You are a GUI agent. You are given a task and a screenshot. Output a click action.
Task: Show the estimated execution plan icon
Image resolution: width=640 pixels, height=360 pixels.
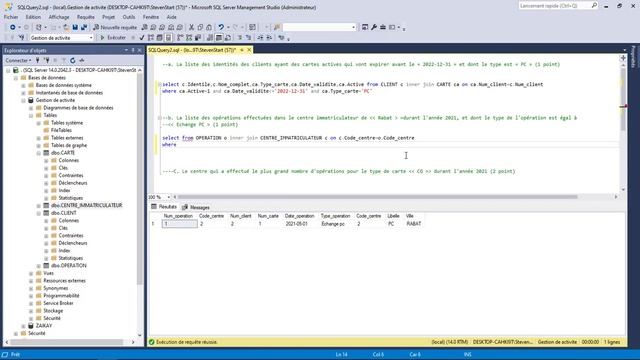click(x=151, y=38)
